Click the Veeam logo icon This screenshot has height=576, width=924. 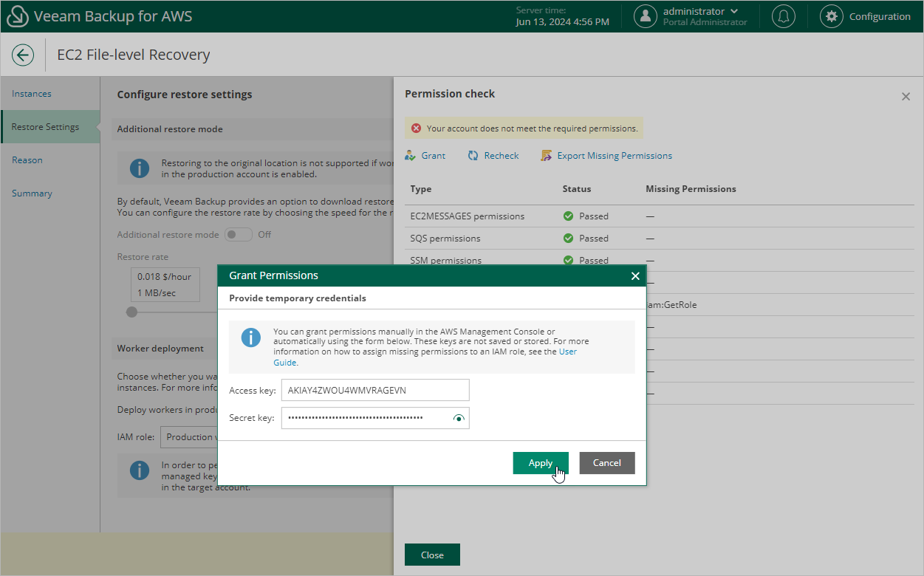[x=19, y=16]
